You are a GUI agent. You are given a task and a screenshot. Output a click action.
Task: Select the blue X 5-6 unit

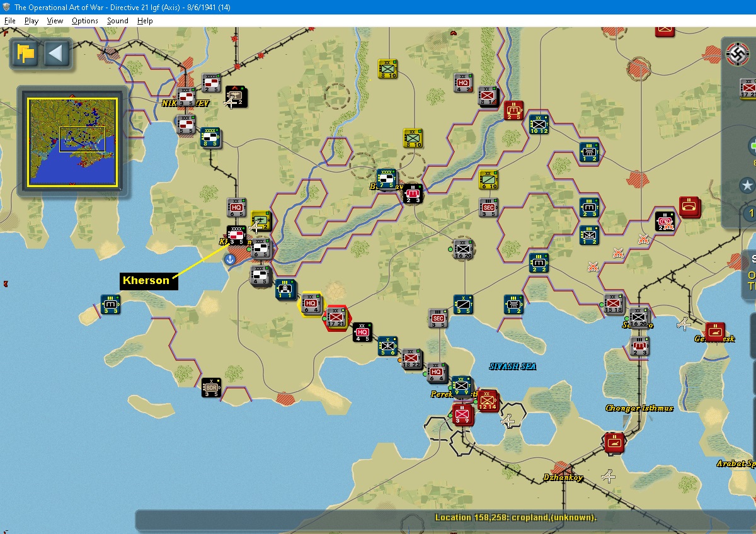pyautogui.click(x=387, y=346)
